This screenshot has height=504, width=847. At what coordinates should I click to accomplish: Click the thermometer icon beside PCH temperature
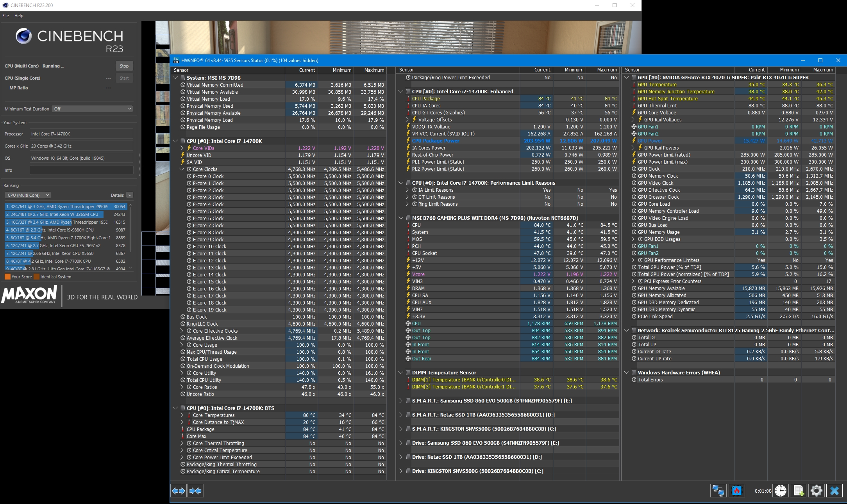coord(408,246)
